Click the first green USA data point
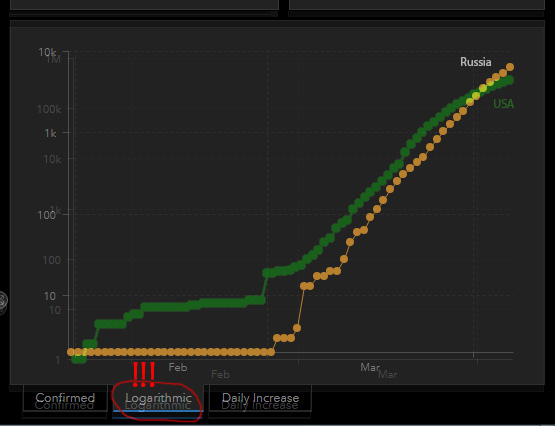The height and width of the screenshot is (426, 555). click(75, 359)
